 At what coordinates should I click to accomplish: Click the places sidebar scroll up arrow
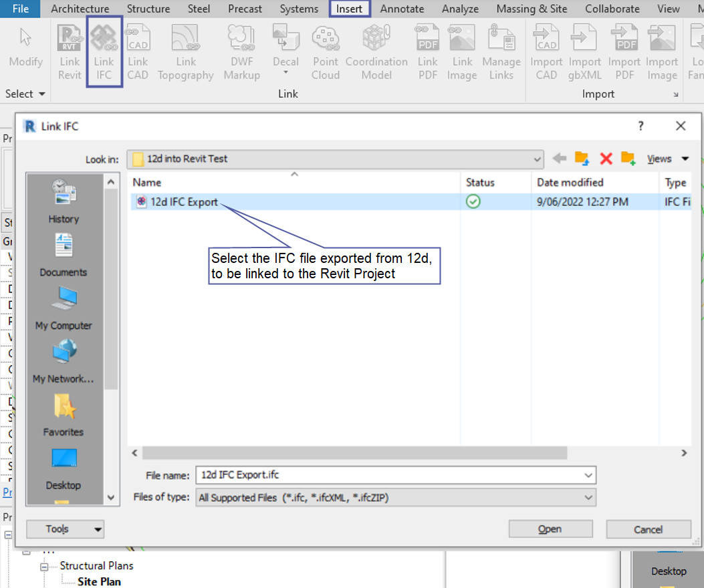click(x=111, y=182)
